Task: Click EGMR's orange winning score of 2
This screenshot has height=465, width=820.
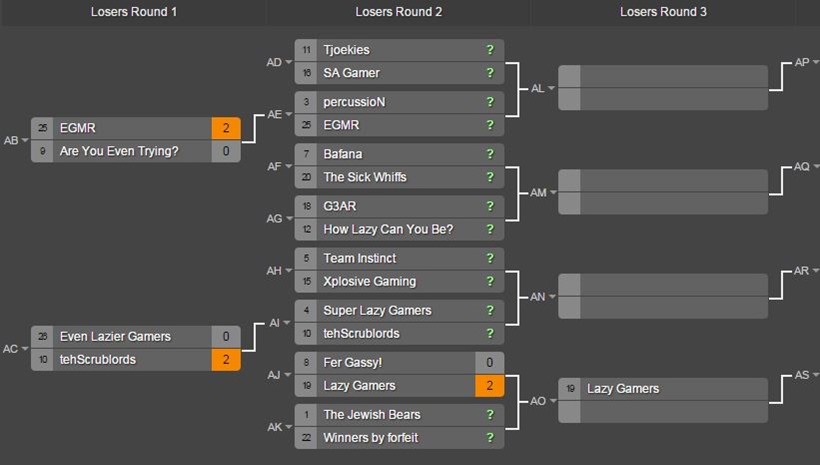Action: 226,128
